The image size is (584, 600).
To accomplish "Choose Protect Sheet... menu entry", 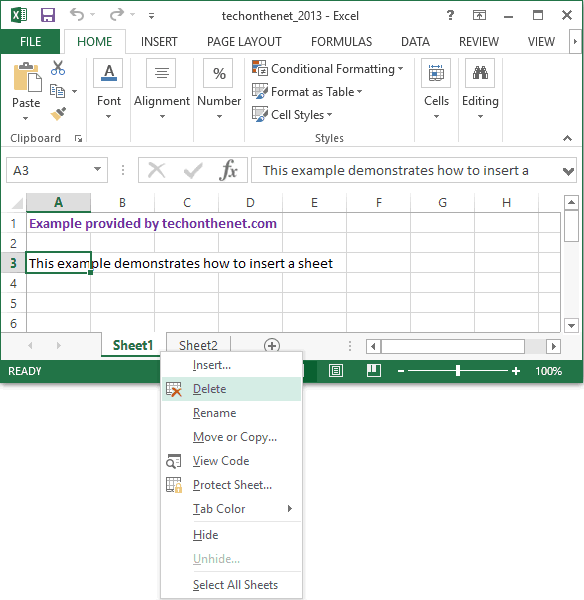I will tap(231, 485).
